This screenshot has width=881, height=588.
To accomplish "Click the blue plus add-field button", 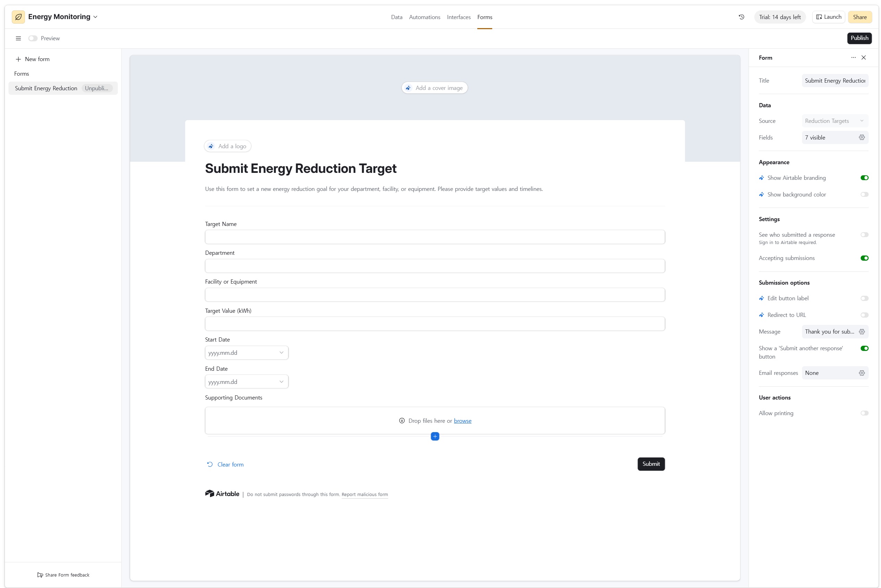I will pos(435,437).
